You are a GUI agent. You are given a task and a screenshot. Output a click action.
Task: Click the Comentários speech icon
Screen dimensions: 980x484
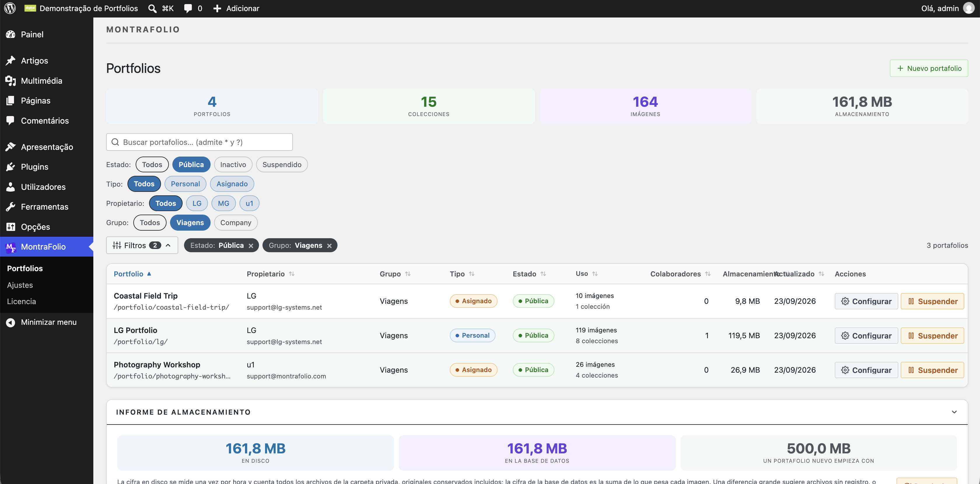click(x=11, y=120)
